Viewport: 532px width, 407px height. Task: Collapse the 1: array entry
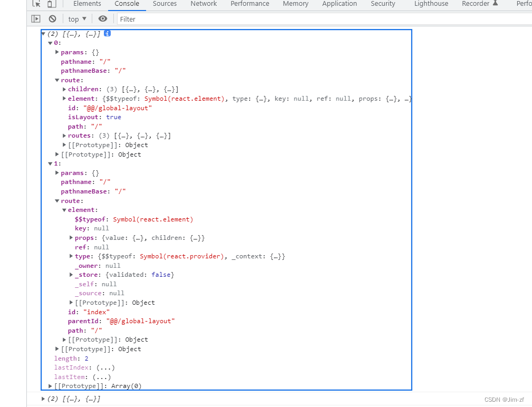point(50,164)
